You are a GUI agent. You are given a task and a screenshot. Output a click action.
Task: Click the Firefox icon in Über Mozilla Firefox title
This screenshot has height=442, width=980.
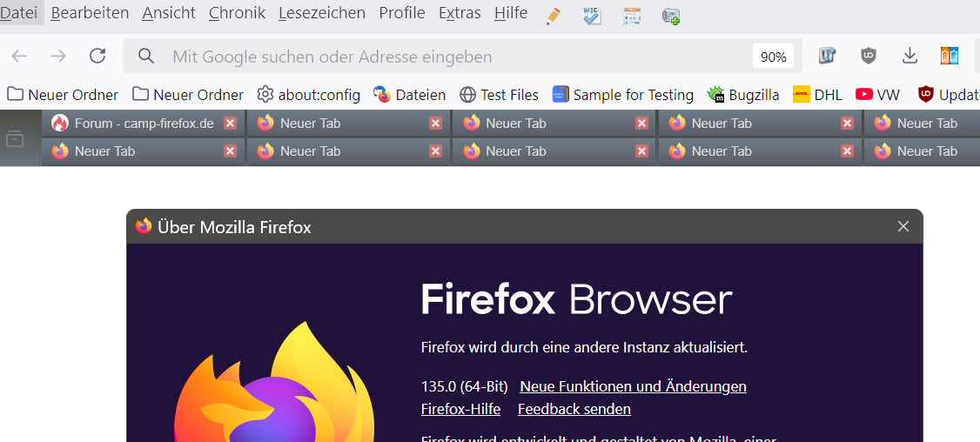click(144, 226)
